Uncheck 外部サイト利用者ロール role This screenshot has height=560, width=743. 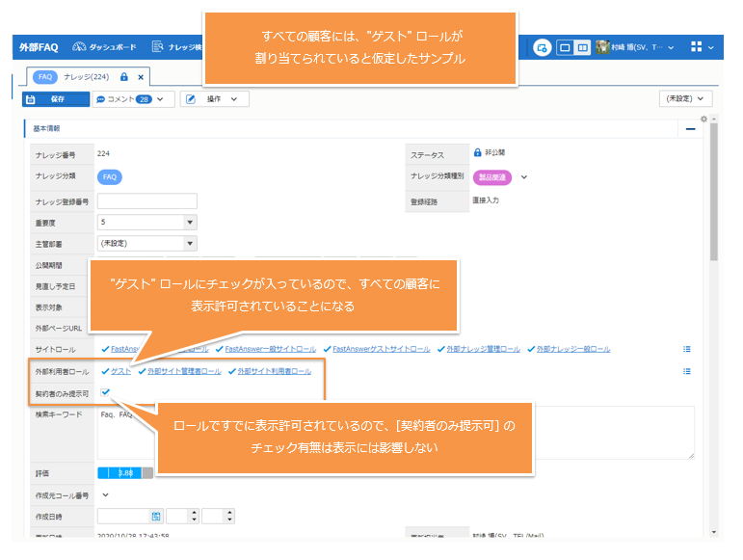232,371
